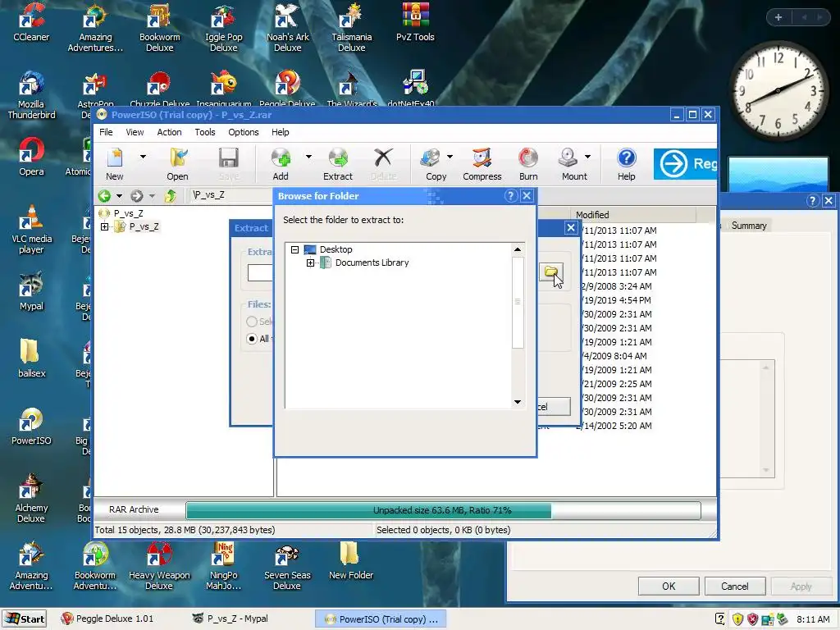Click the \P_vs_Z path address field
This screenshot has height=630, width=840.
pos(231,195)
